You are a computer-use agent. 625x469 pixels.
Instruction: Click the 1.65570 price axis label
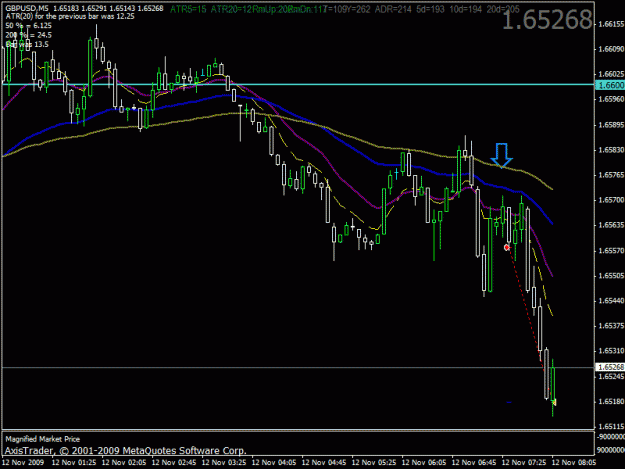[x=611, y=251]
